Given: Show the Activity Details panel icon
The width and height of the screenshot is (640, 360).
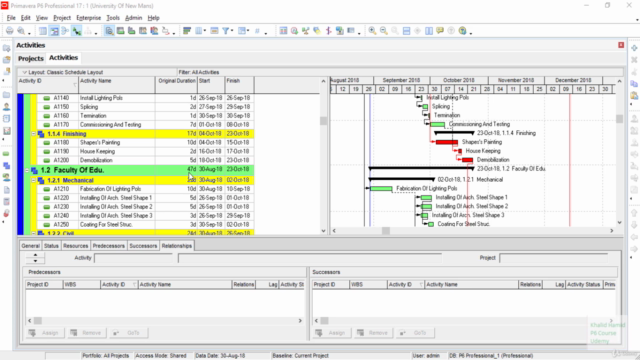Looking at the screenshot, I should point(109,31).
